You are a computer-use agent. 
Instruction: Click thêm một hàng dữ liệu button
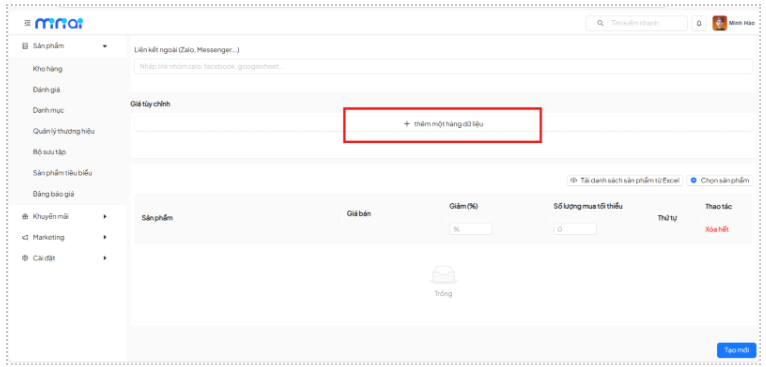click(x=443, y=124)
